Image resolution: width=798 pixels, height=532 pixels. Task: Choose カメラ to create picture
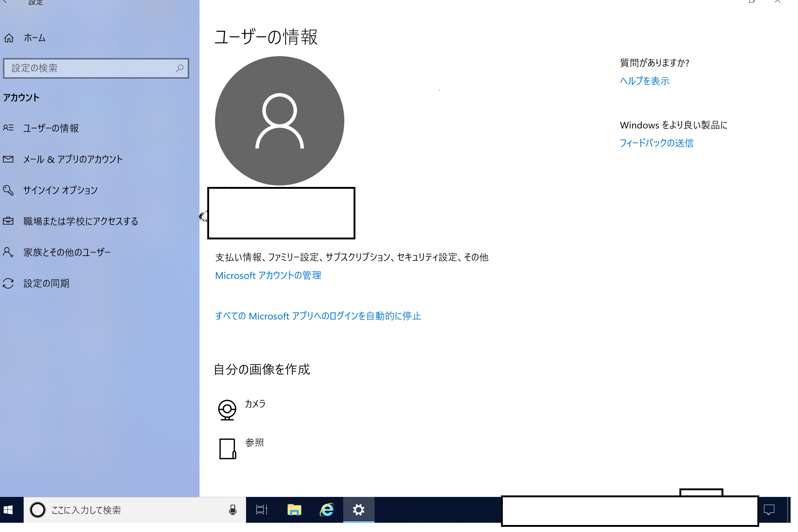255,404
